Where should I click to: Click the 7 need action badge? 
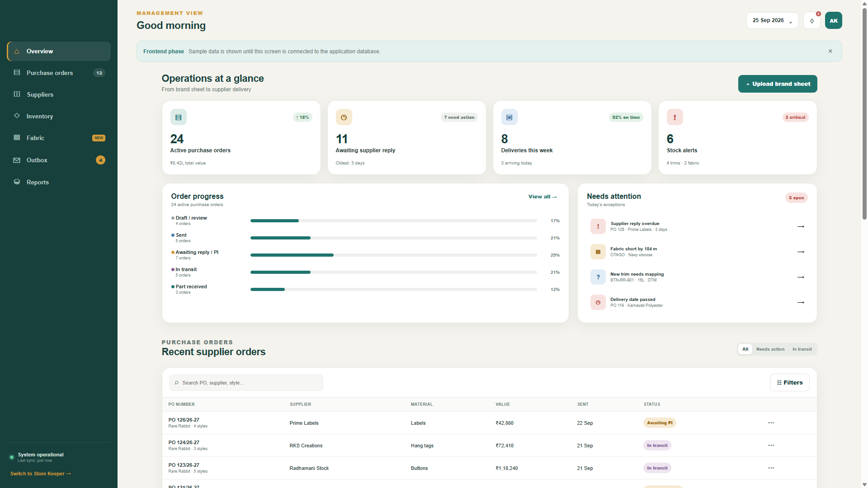(459, 117)
